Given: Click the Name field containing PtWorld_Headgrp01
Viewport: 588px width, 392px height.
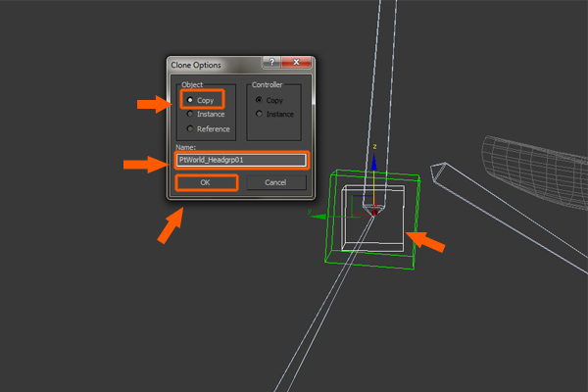Looking at the screenshot, I should (x=241, y=160).
